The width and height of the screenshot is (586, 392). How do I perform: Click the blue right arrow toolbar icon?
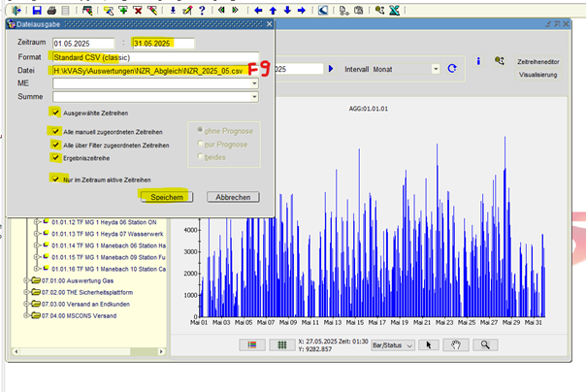click(x=302, y=11)
